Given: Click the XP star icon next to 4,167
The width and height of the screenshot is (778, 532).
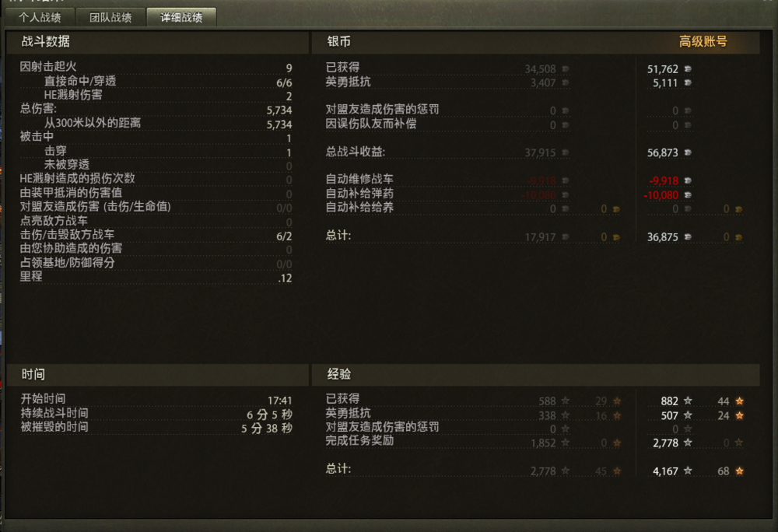Looking at the screenshot, I should 688,471.
